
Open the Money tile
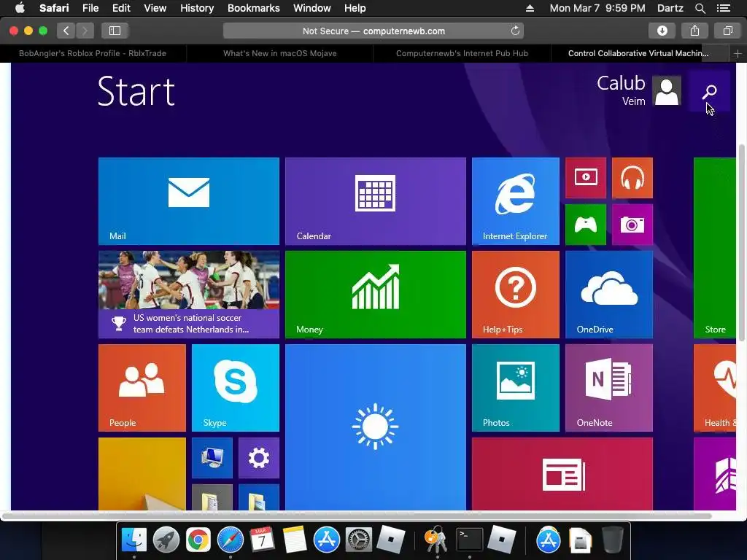click(376, 295)
